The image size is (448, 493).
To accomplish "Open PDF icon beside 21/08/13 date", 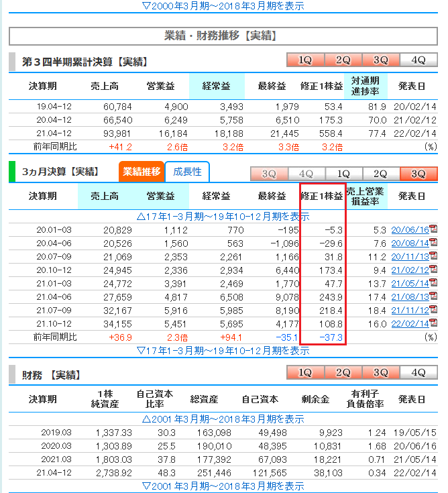I will 433,297.
